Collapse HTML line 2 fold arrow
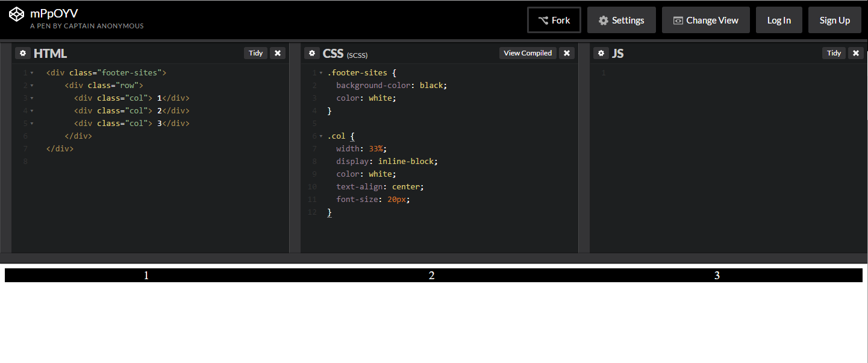Image resolution: width=868 pixels, height=363 pixels. pos(31,86)
